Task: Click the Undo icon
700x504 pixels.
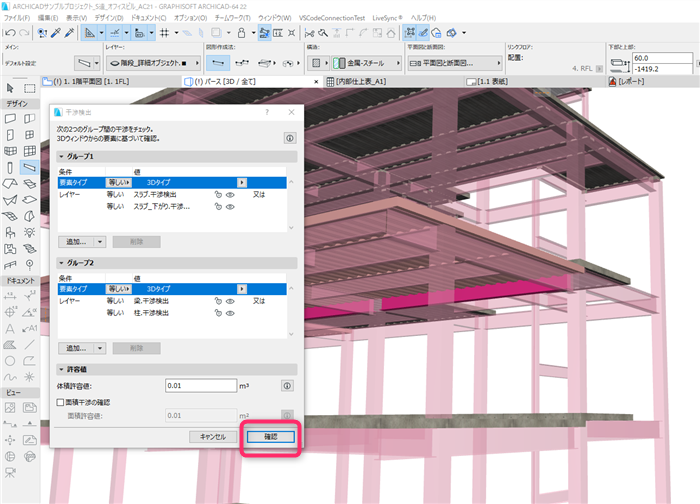Action: click(10, 33)
